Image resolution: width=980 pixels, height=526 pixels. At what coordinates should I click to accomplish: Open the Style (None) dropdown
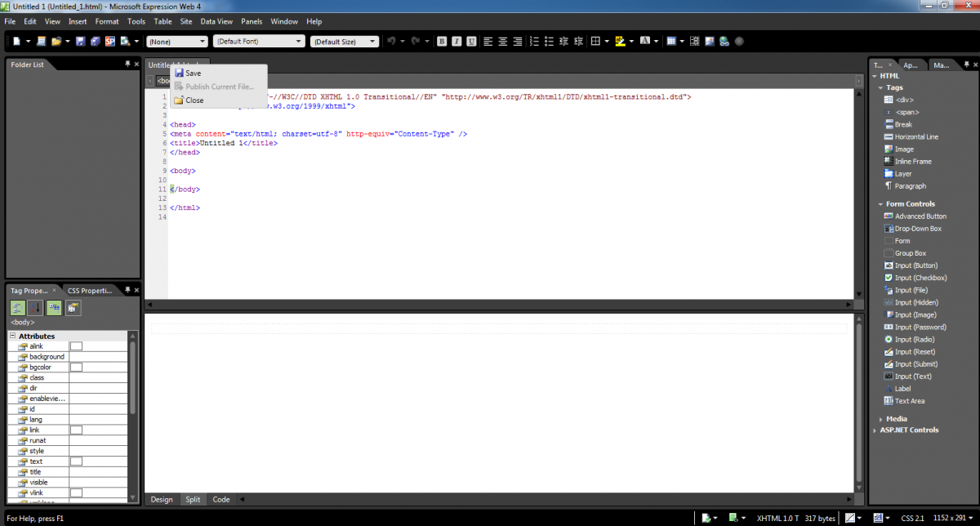pos(177,41)
